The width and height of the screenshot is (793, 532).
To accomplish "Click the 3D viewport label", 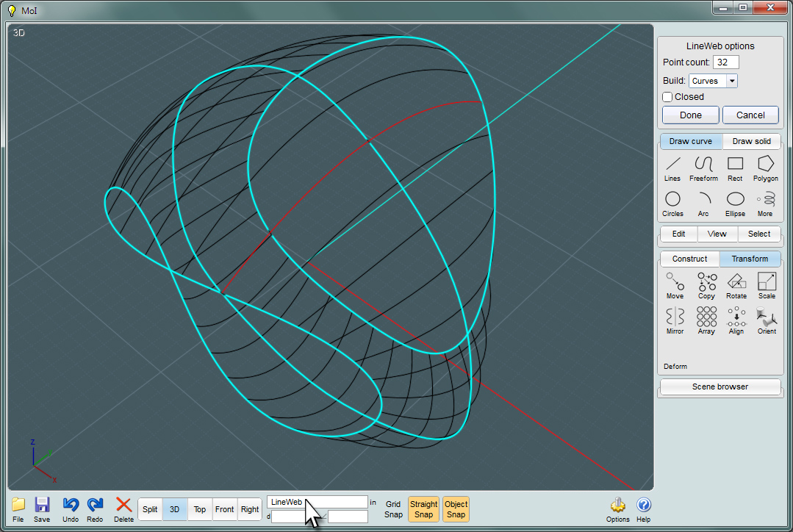I will point(18,33).
